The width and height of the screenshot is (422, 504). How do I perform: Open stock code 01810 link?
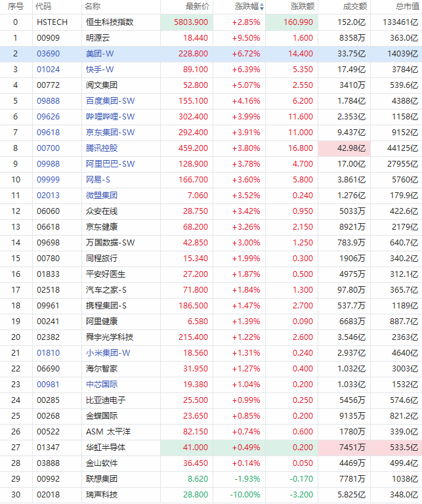[48, 353]
